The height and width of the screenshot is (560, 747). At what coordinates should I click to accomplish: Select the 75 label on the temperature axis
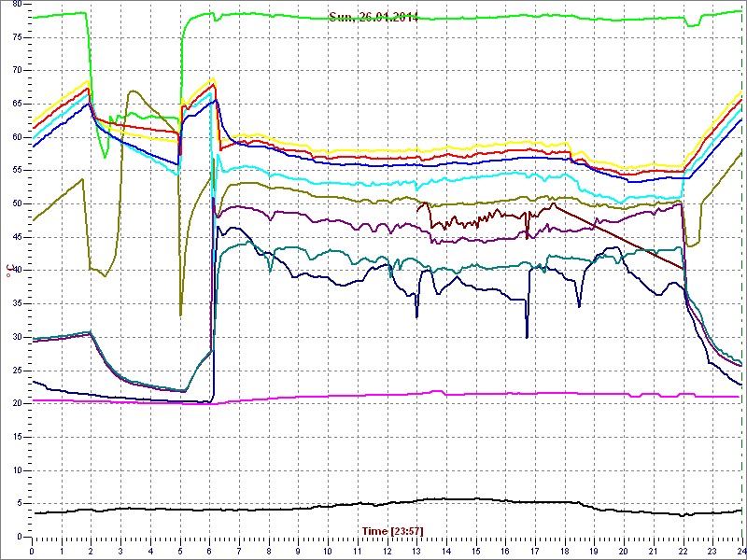(x=17, y=37)
